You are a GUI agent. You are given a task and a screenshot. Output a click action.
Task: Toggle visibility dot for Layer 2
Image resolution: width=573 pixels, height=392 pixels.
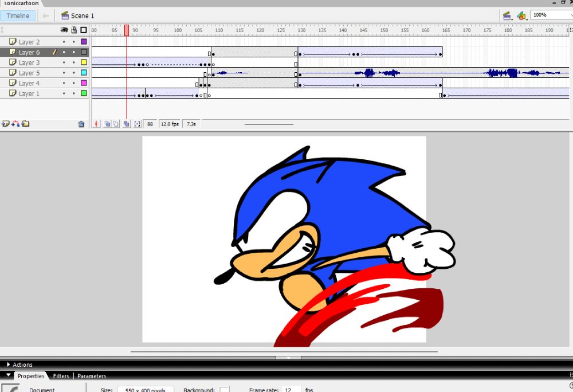(64, 42)
